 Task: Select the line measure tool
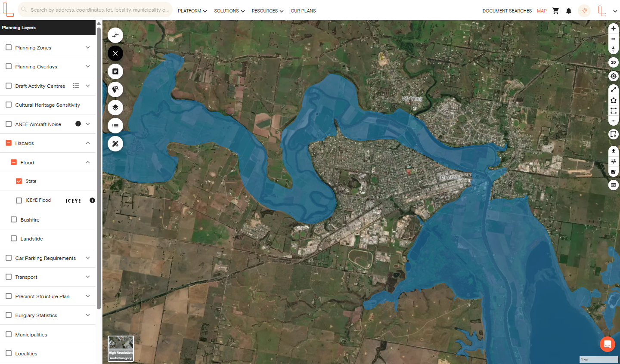pyautogui.click(x=614, y=89)
